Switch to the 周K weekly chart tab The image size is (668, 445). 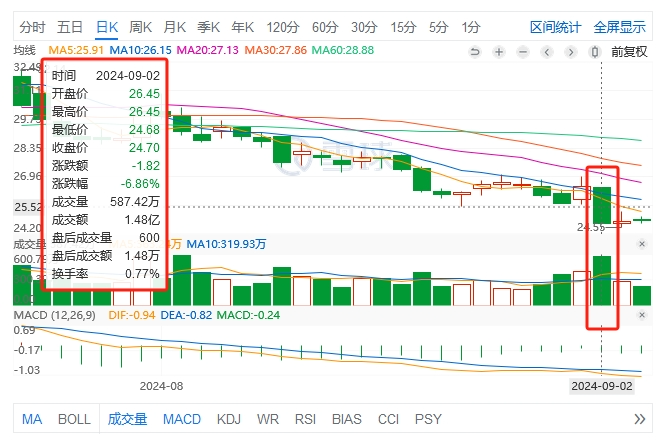pos(140,26)
